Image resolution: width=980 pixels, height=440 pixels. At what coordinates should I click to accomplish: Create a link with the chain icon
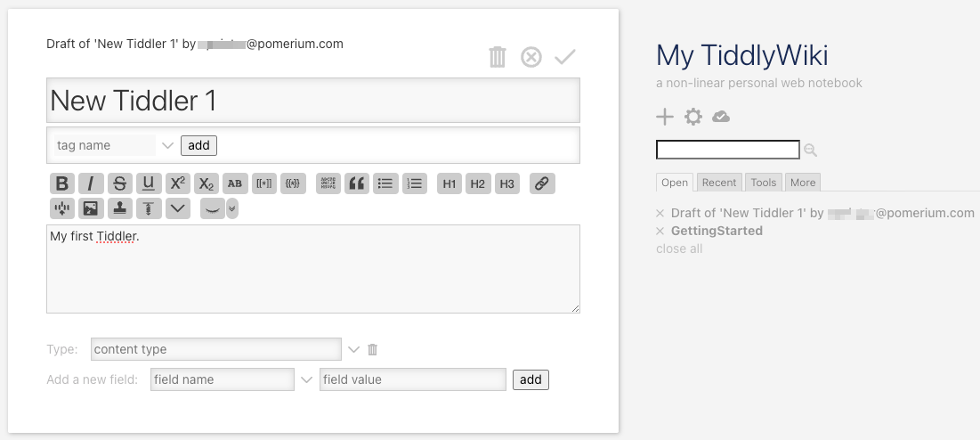tap(542, 183)
